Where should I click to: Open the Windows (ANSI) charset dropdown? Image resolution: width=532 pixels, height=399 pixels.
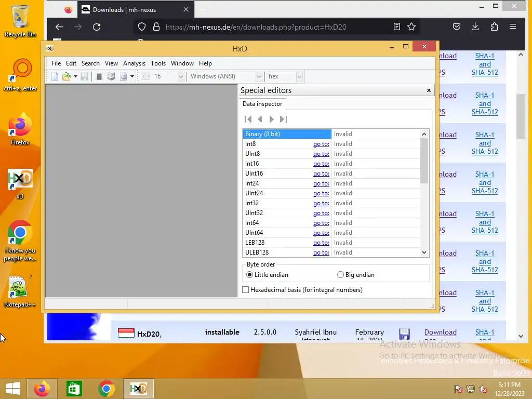click(x=259, y=76)
